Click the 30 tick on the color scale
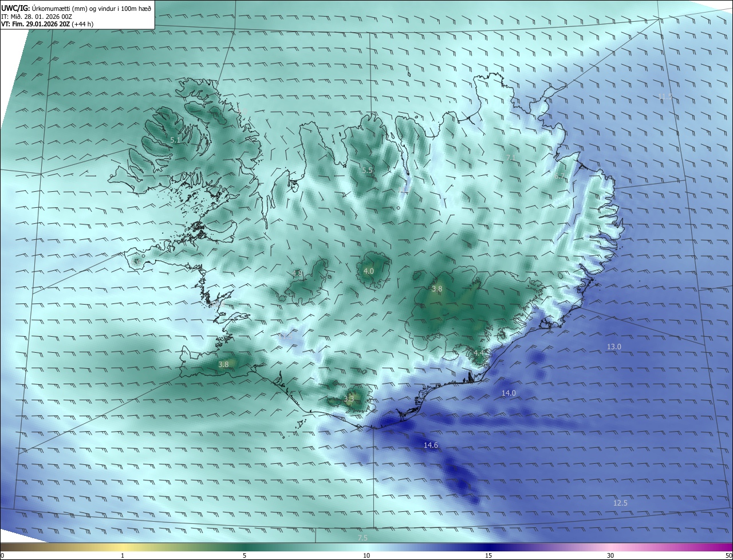The height and width of the screenshot is (560, 733). tap(610, 555)
